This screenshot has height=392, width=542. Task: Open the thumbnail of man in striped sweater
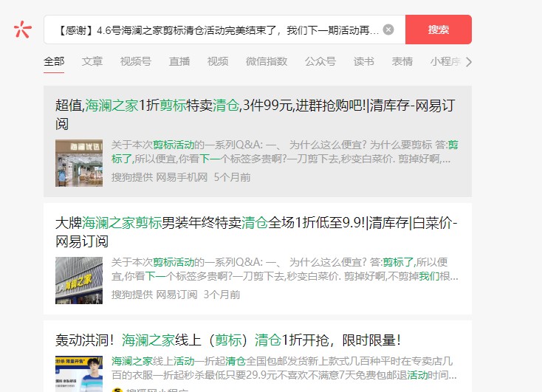click(x=79, y=374)
